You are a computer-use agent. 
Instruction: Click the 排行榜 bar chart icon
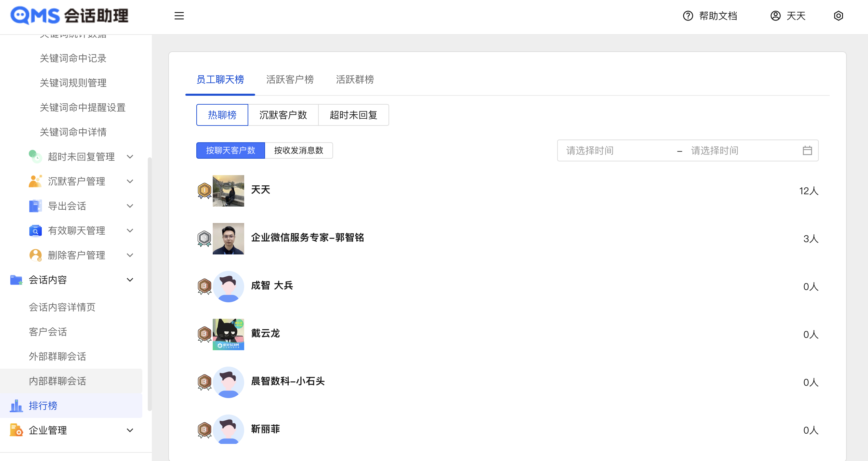click(16, 406)
